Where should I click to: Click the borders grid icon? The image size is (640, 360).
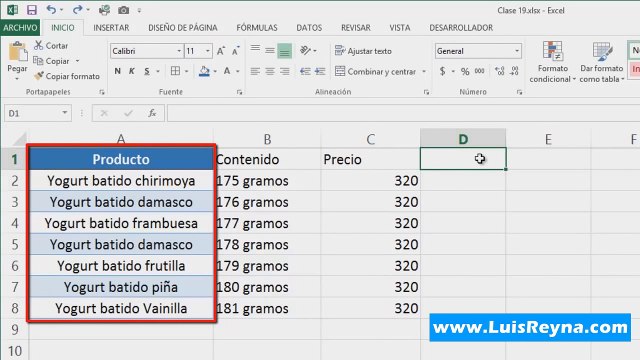pyautogui.click(x=175, y=71)
